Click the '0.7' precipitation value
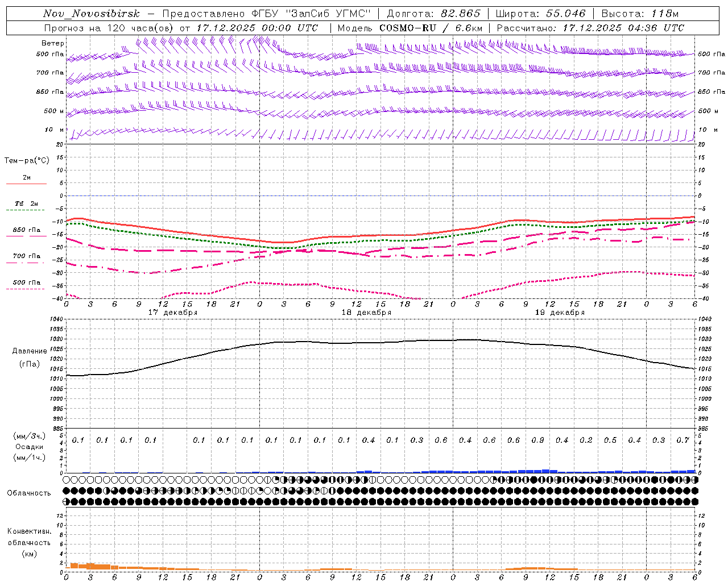Viewport: 728px width, 582px height. pyautogui.click(x=683, y=440)
